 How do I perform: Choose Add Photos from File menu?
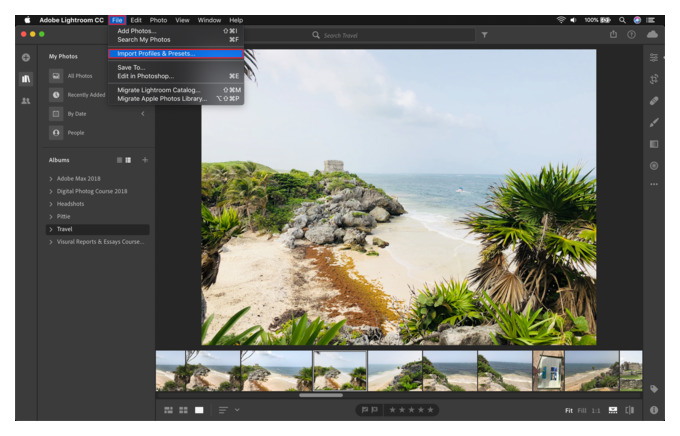[x=176, y=31]
